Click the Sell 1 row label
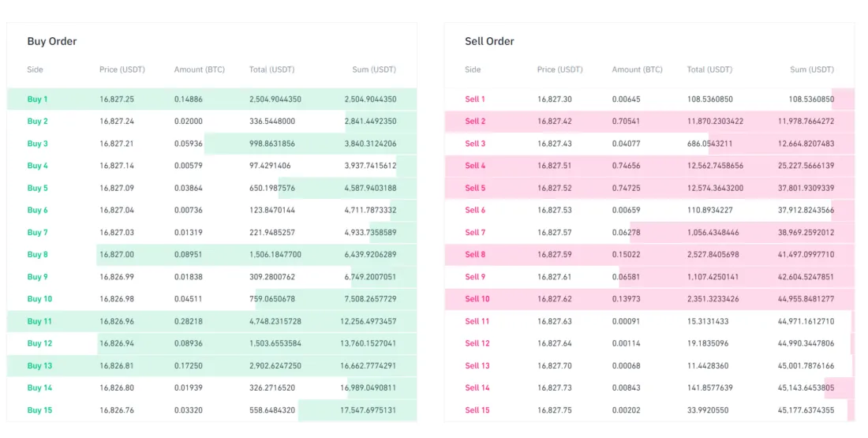Viewport: 868px width, 438px height. (x=475, y=99)
